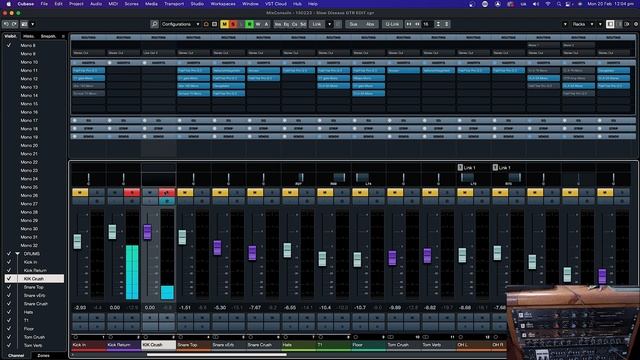
Task: Select the Snare Crush channel name label
Action: point(263,345)
